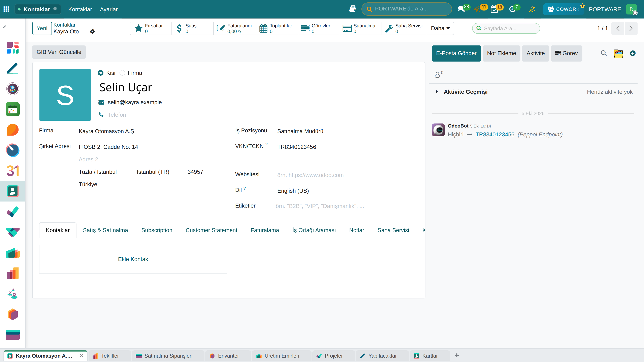This screenshot has height=362, width=644.
Task: Open the Ayarlar menu
Action: [109, 9]
